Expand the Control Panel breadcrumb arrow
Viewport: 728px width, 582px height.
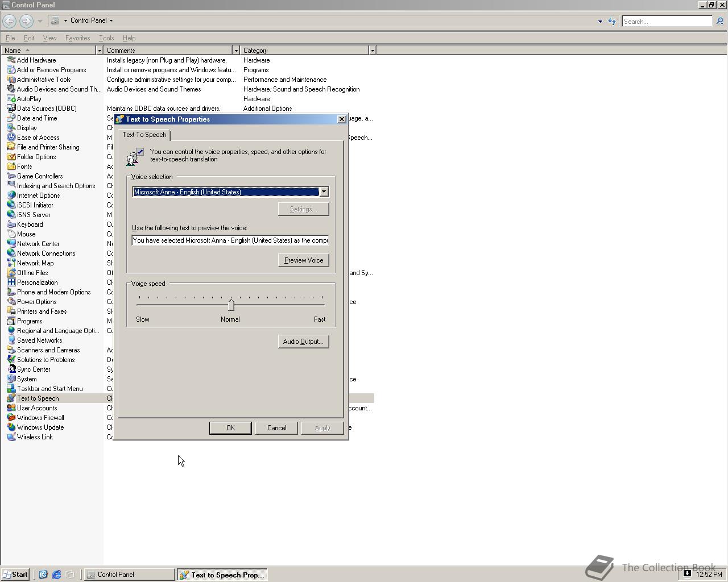(111, 20)
